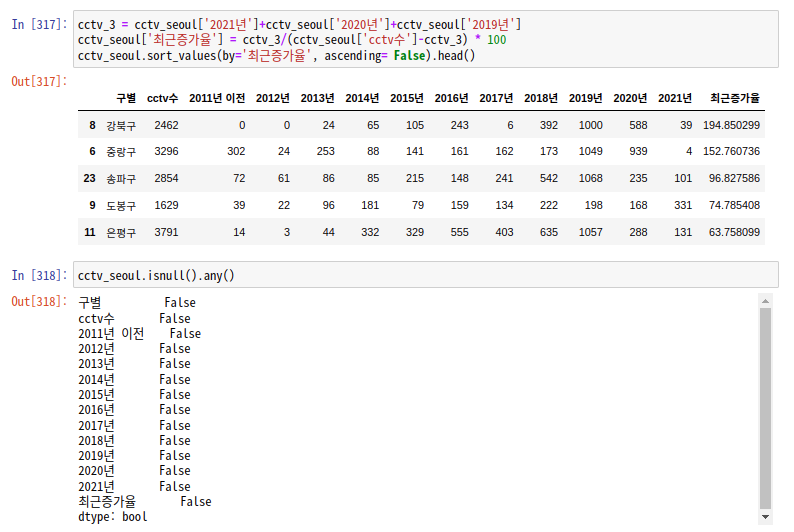The image size is (794, 532).
Task: Click the In [317] prompt label
Action: coord(39,24)
